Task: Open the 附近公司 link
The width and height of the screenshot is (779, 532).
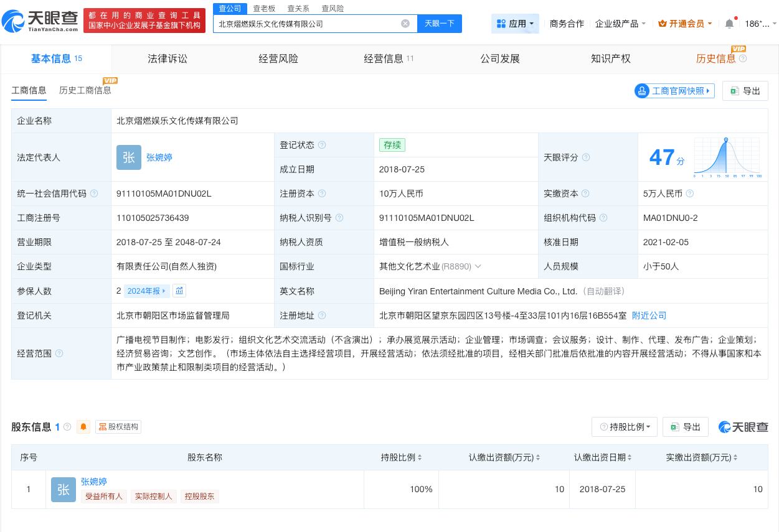Action: coord(649,315)
